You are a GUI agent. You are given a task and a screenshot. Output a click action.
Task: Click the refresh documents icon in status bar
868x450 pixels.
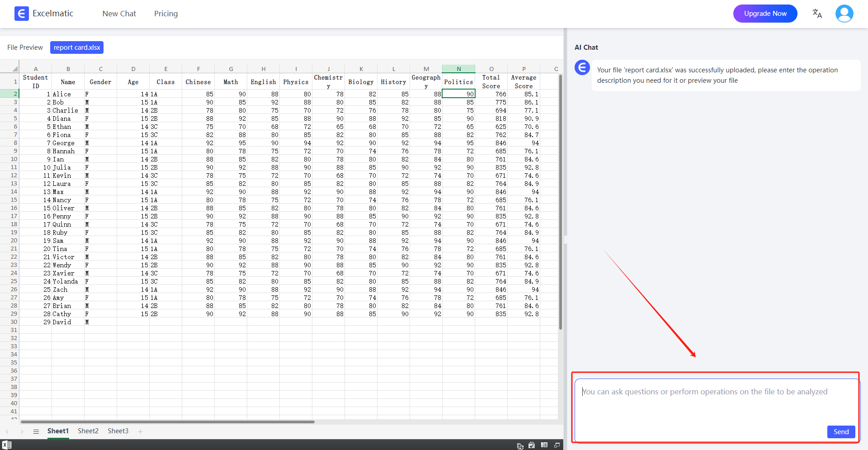520,445
